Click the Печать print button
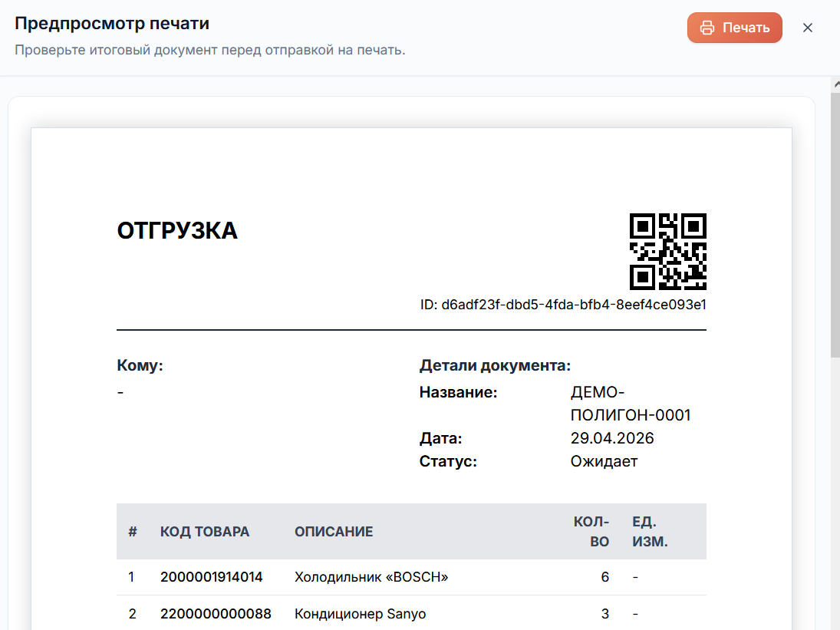 point(734,28)
